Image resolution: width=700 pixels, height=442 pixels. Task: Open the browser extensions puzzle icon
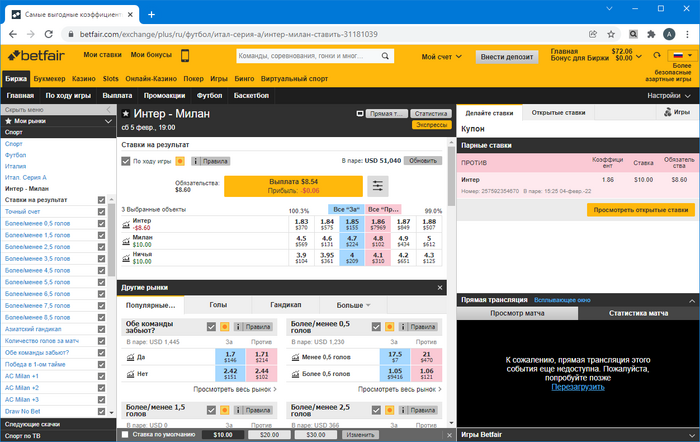(x=651, y=34)
